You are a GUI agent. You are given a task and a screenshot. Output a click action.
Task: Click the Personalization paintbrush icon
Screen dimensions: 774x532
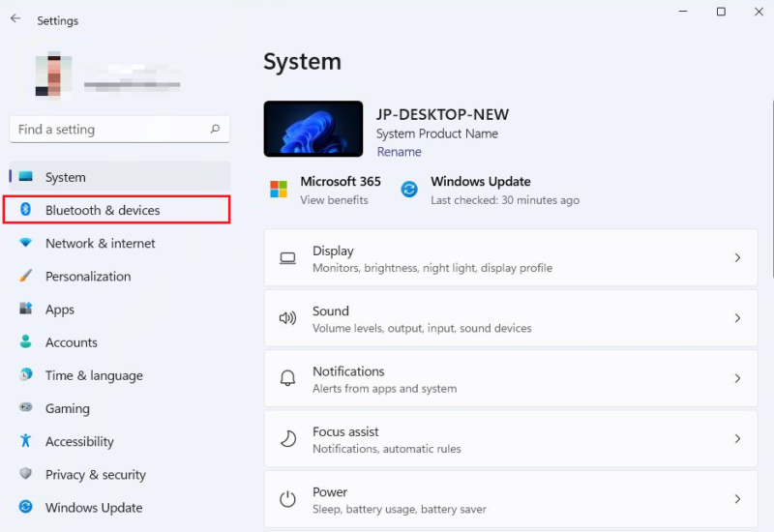(x=26, y=276)
